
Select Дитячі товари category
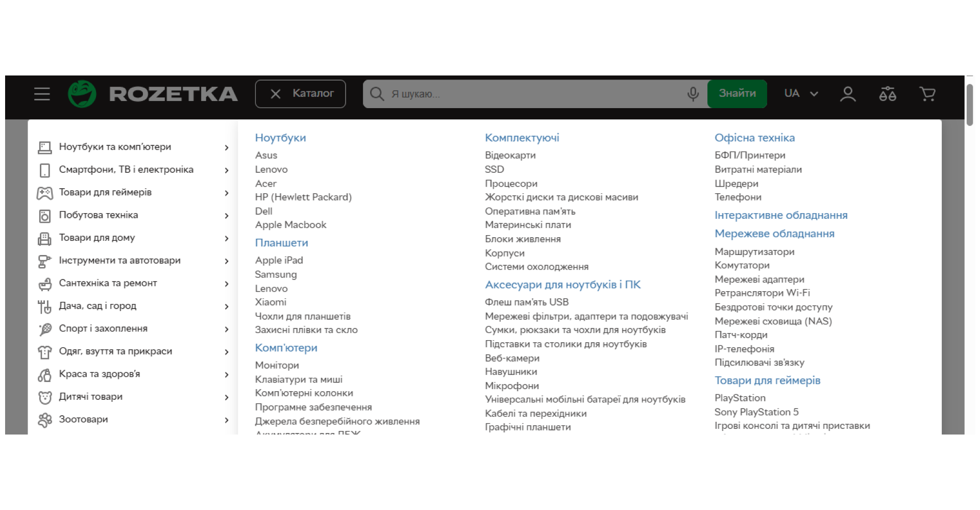[x=90, y=397]
